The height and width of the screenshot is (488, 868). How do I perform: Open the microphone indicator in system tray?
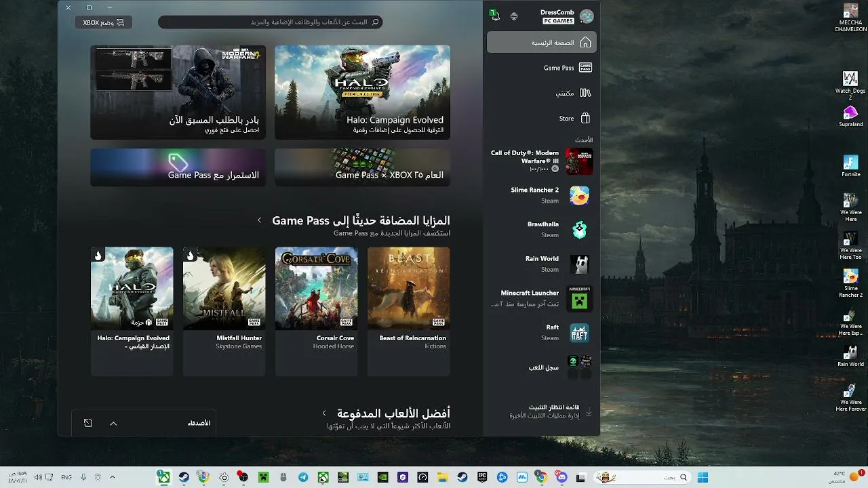tap(83, 477)
